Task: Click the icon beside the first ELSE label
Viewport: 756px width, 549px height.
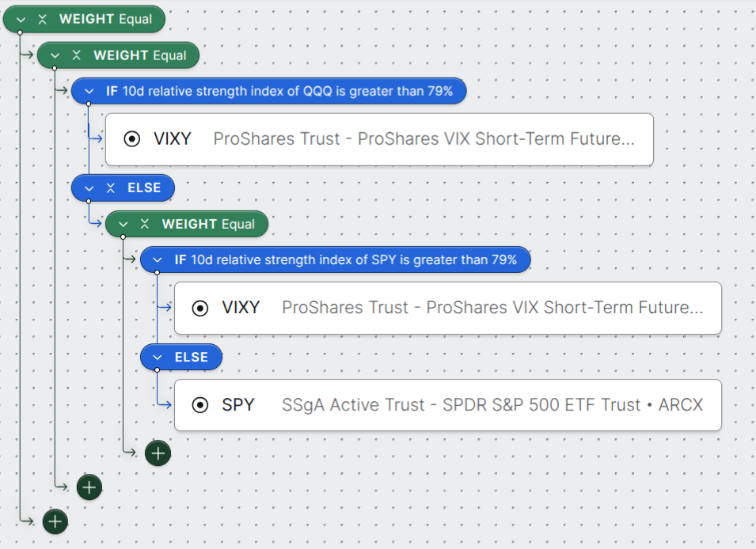Action: point(111,188)
